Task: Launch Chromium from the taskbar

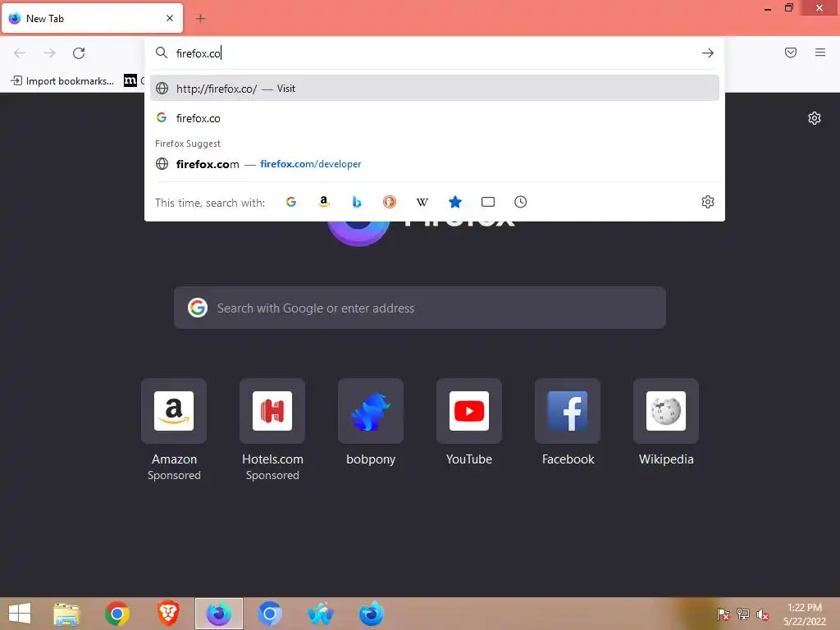Action: pyautogui.click(x=269, y=614)
